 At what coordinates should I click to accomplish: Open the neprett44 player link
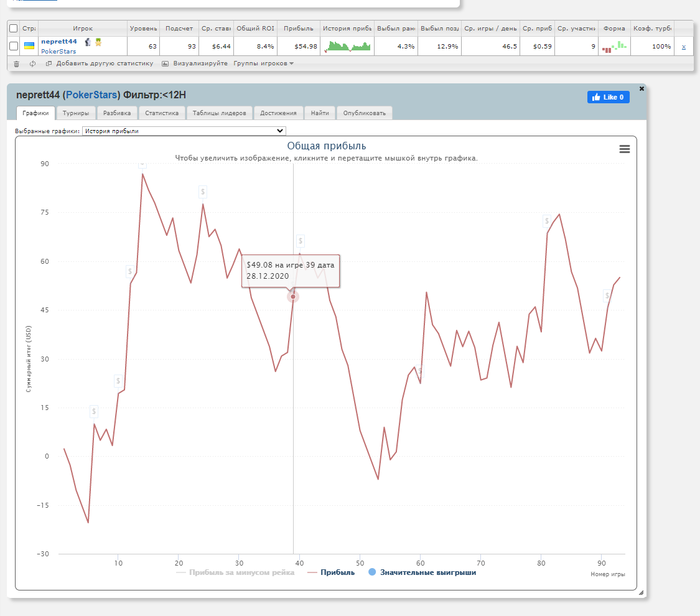coord(59,42)
